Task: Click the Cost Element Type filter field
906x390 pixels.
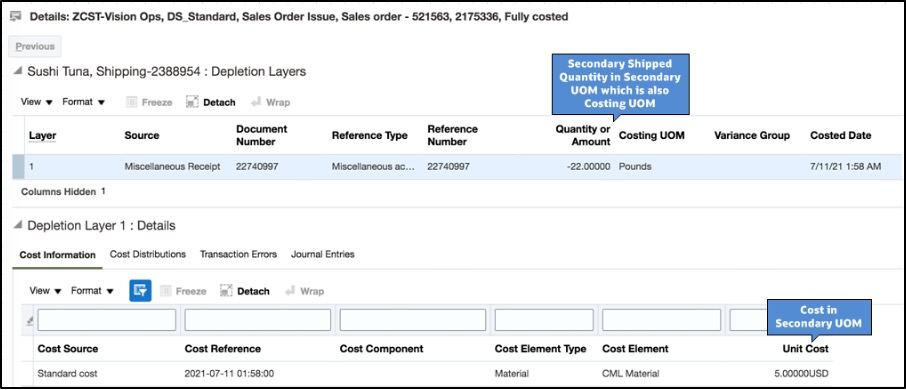Action: coord(544,320)
